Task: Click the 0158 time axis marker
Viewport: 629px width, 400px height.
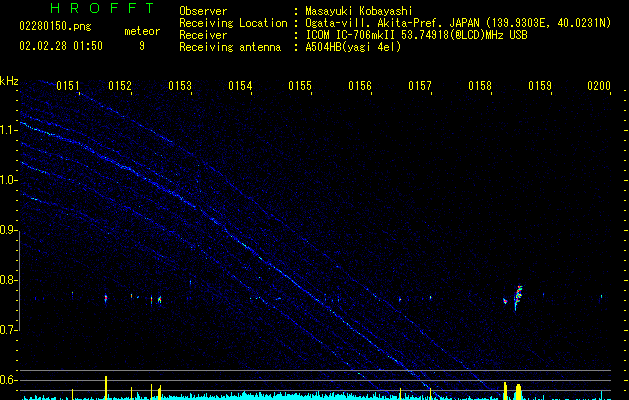Action: click(480, 86)
